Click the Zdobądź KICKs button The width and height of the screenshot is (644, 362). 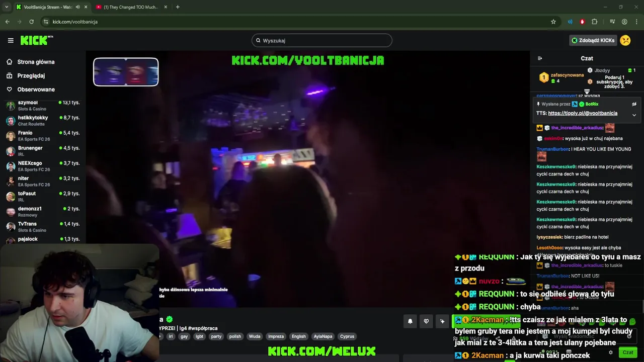click(x=593, y=40)
